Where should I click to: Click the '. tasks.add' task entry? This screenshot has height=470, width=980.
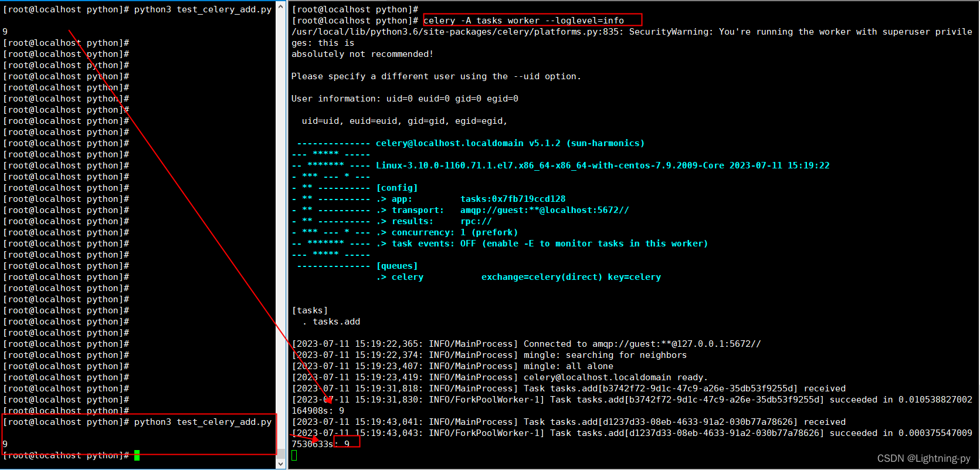331,322
